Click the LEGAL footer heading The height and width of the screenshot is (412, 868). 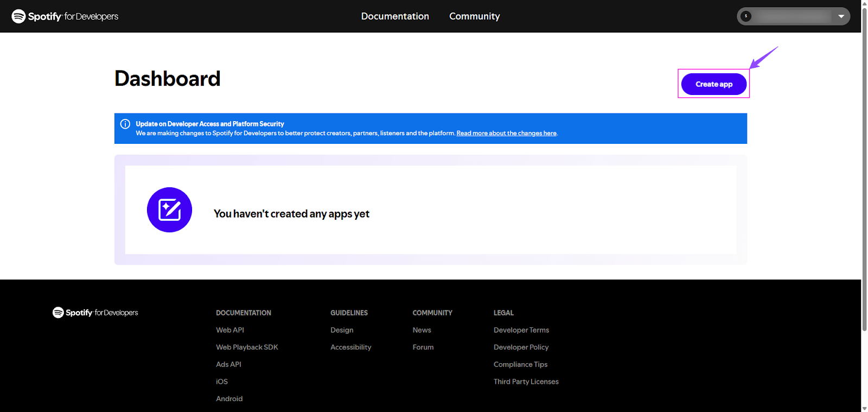coord(503,313)
